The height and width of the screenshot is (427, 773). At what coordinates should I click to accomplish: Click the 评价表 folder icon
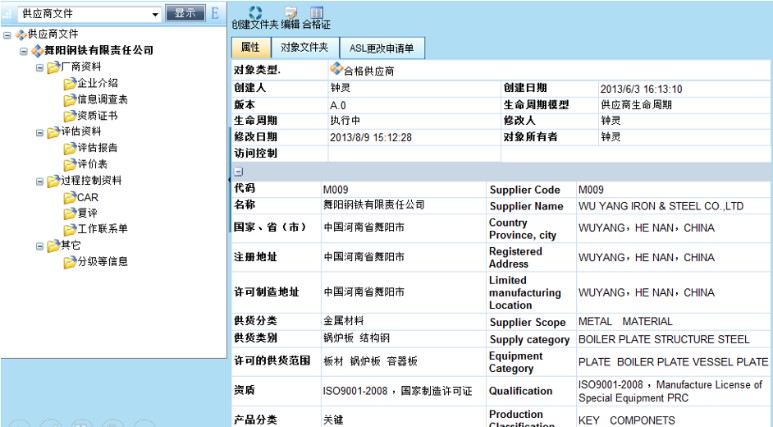tap(70, 165)
